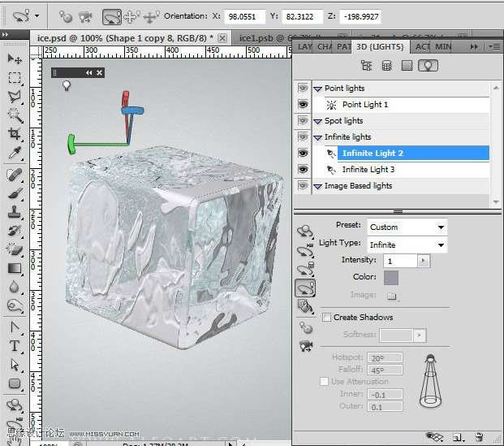The width and height of the screenshot is (504, 446).
Task: Select the Healing Brush tool
Action: tap(15, 175)
